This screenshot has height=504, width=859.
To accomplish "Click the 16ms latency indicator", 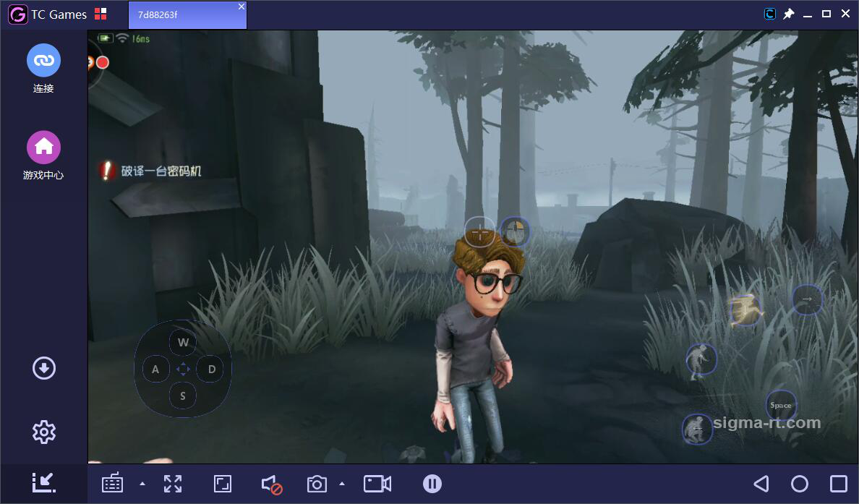I will pyautogui.click(x=141, y=39).
